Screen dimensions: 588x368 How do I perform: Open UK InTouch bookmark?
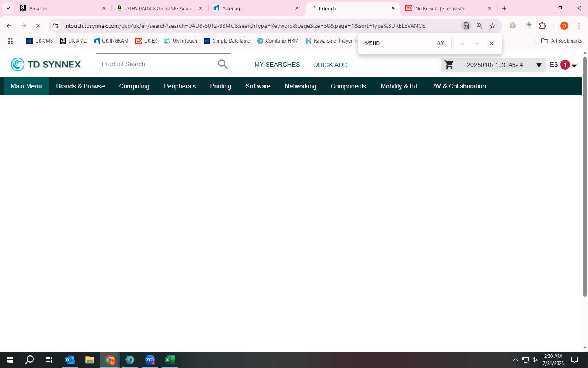pyautogui.click(x=180, y=41)
